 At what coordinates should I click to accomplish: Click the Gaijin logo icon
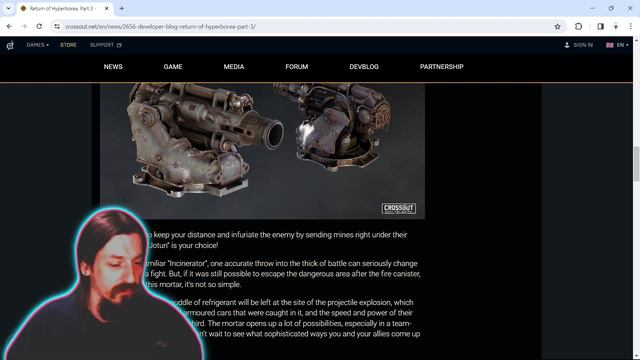pos(10,45)
